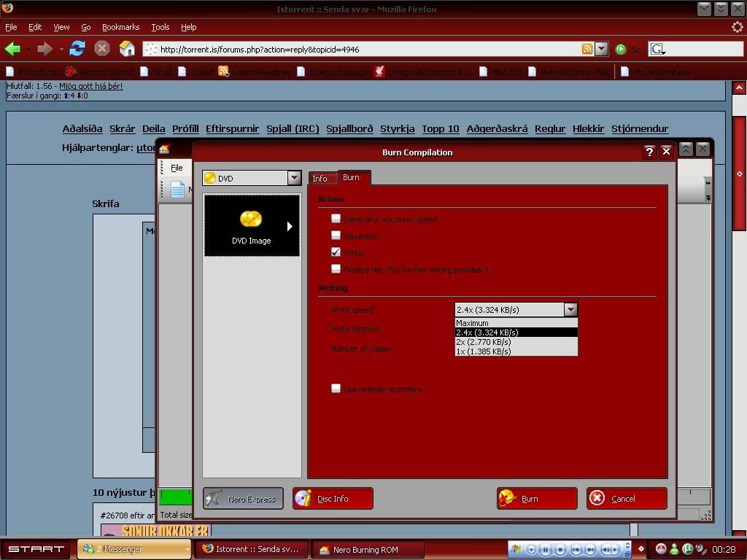Open Disc Info

pyautogui.click(x=333, y=499)
